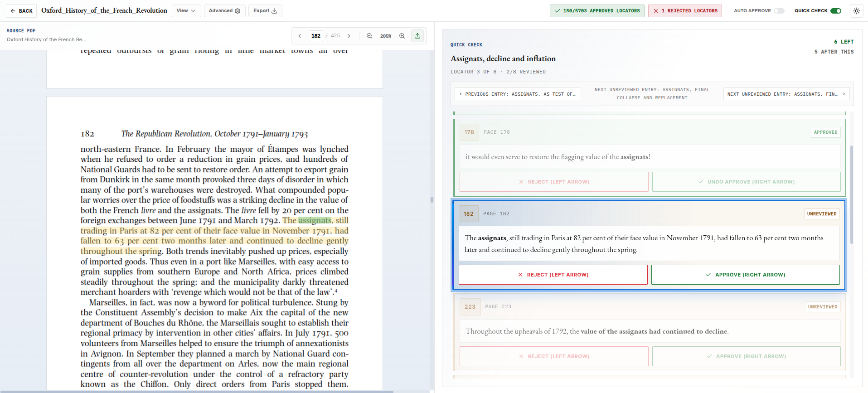Click the Assignats, decline and inflation heading
The image size is (868, 393).
503,58
